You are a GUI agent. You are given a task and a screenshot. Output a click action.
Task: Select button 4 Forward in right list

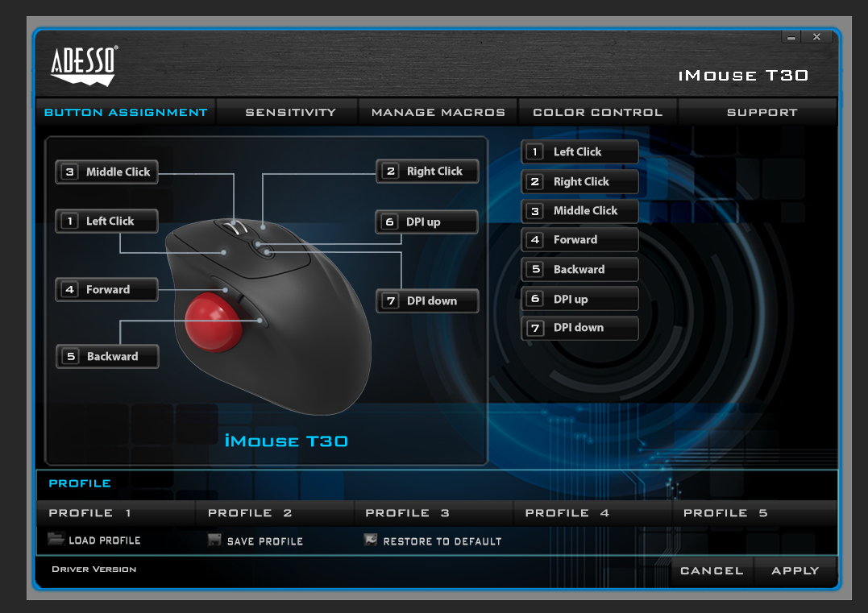tap(579, 240)
